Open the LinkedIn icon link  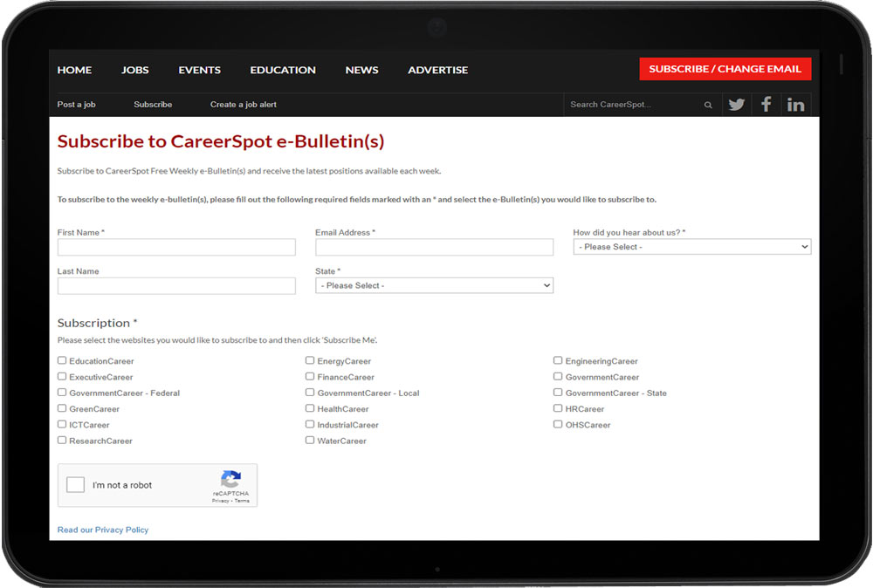tap(795, 105)
